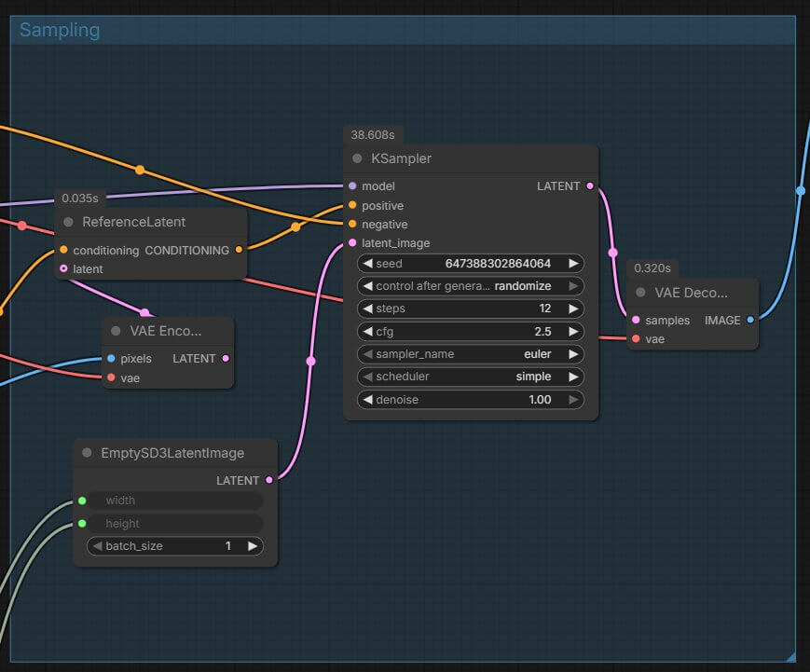This screenshot has height=672, width=810.
Task: Click the width widget field
Action: pyautogui.click(x=174, y=501)
